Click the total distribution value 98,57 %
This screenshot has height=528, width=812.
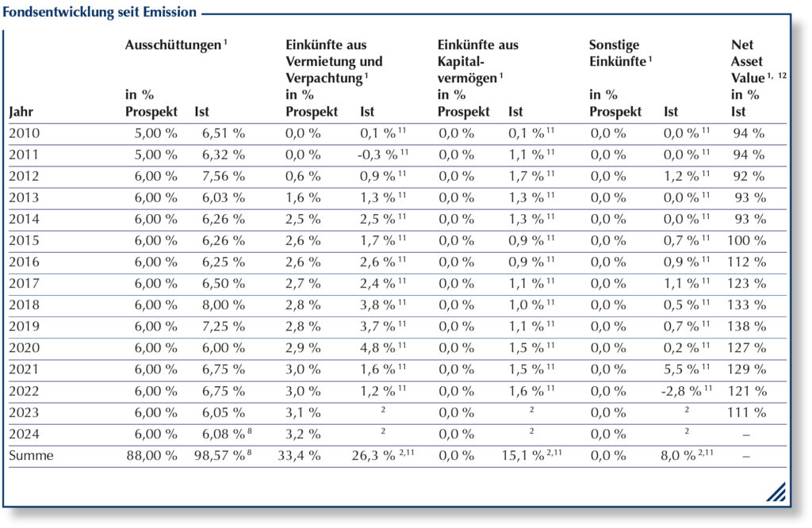coord(216,456)
